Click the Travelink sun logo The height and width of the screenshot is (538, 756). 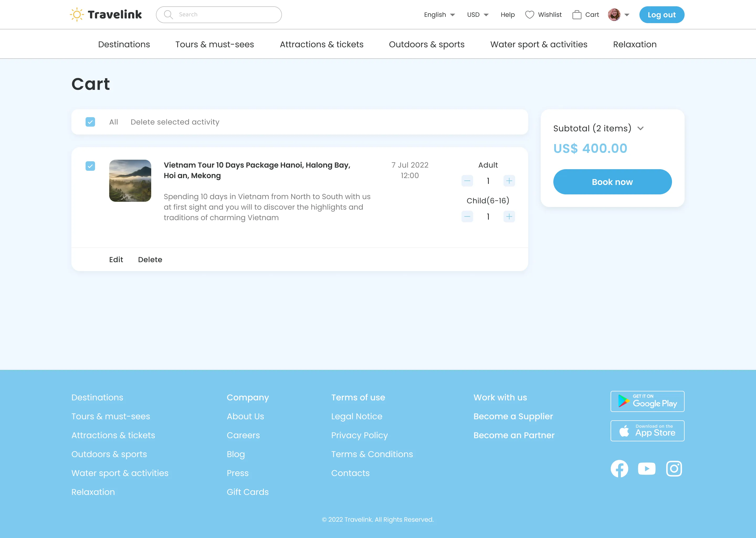77,14
